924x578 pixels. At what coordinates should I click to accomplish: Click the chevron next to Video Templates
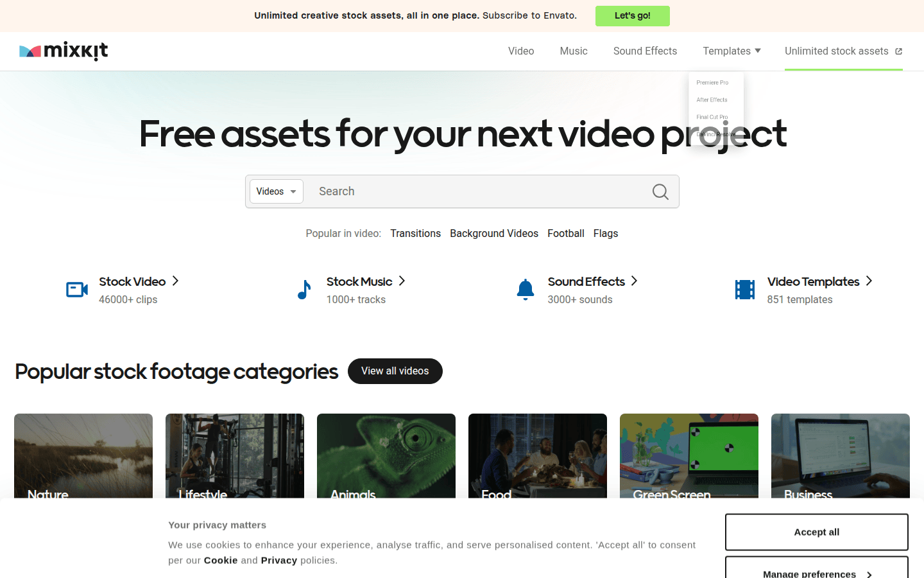click(869, 281)
